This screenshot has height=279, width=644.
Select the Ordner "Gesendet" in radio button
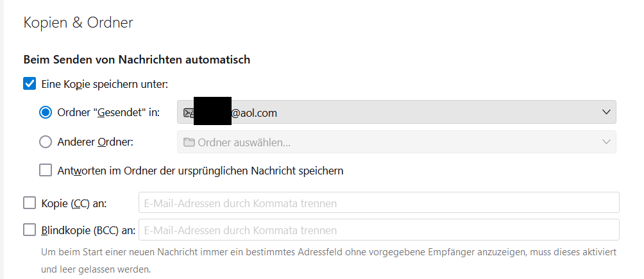tap(46, 112)
